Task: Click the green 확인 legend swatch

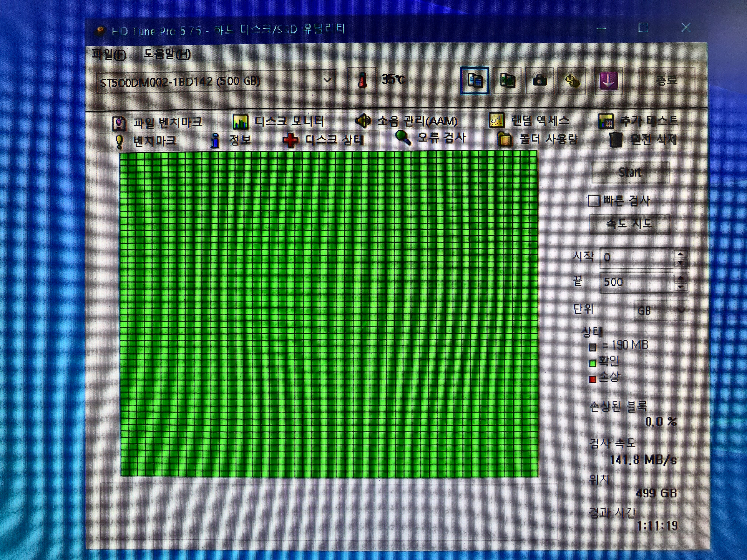Action: point(592,363)
